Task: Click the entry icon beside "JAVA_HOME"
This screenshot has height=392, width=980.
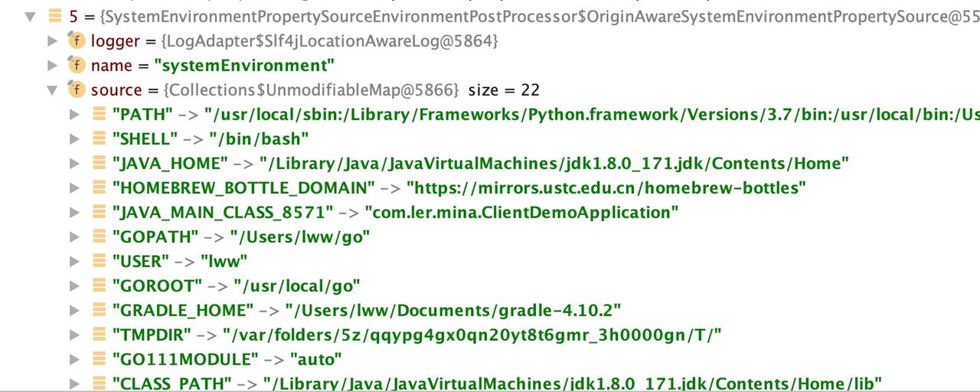Action: click(99, 163)
